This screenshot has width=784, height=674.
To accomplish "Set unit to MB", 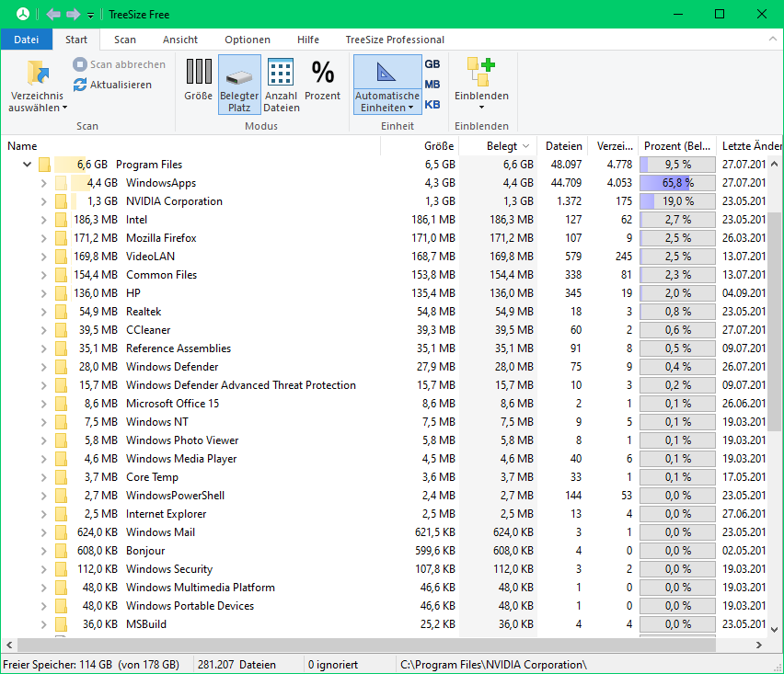I will (x=432, y=85).
